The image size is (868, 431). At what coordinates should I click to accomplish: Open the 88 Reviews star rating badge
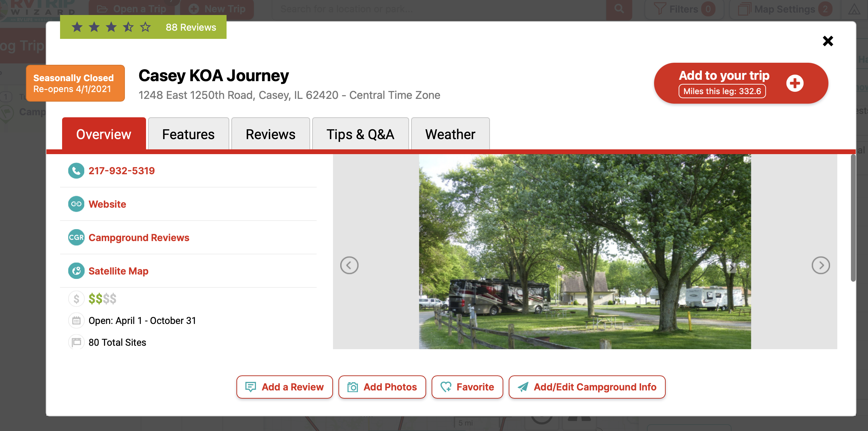143,27
